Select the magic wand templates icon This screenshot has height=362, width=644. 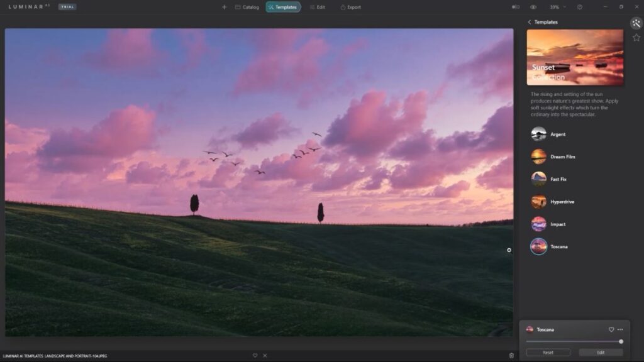(x=636, y=23)
